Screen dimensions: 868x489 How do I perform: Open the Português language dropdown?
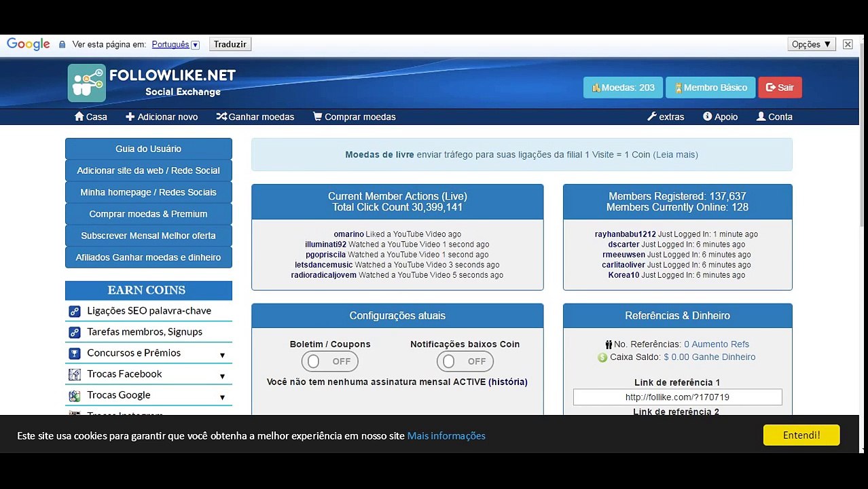[176, 45]
